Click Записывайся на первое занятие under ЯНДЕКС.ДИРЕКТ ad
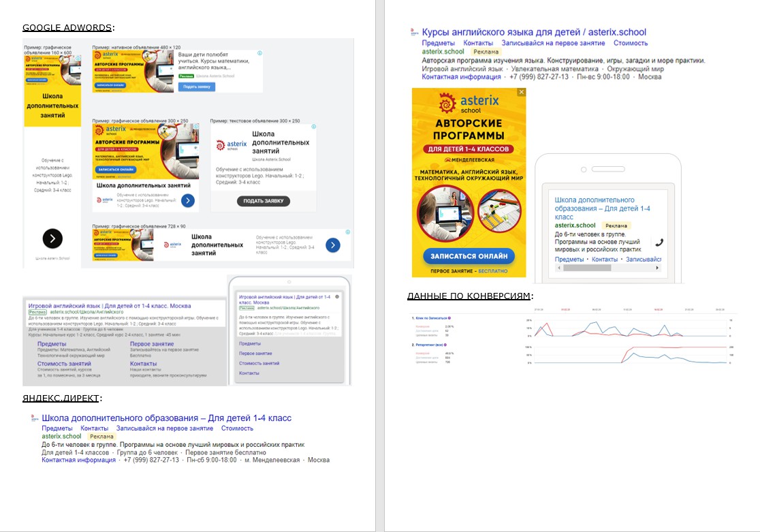Image resolution: width=760 pixels, height=532 pixels. (165, 428)
